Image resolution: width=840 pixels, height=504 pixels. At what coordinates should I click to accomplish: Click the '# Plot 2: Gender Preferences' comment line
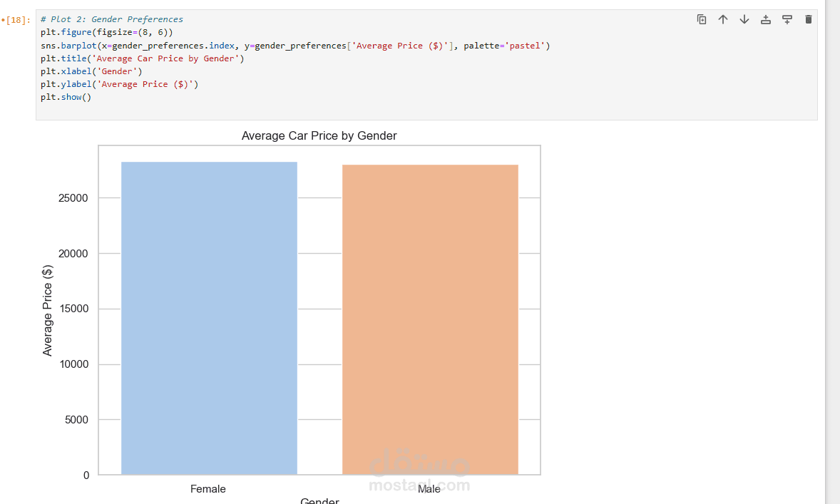[x=112, y=19]
